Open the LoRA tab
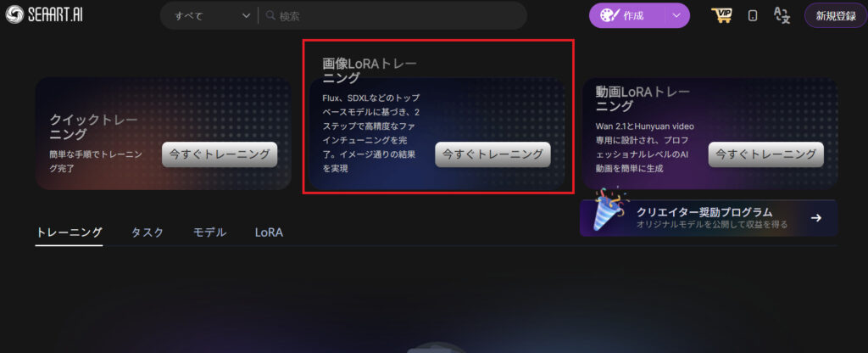 point(269,233)
